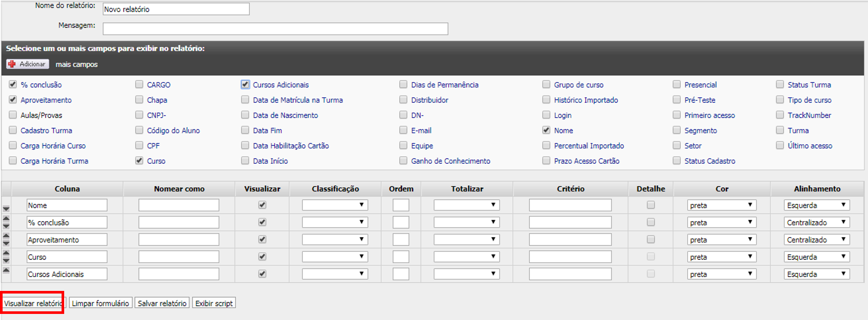Viewport: 868px width, 320px height.
Task: Move the % conclusão row down
Action: 6,226
